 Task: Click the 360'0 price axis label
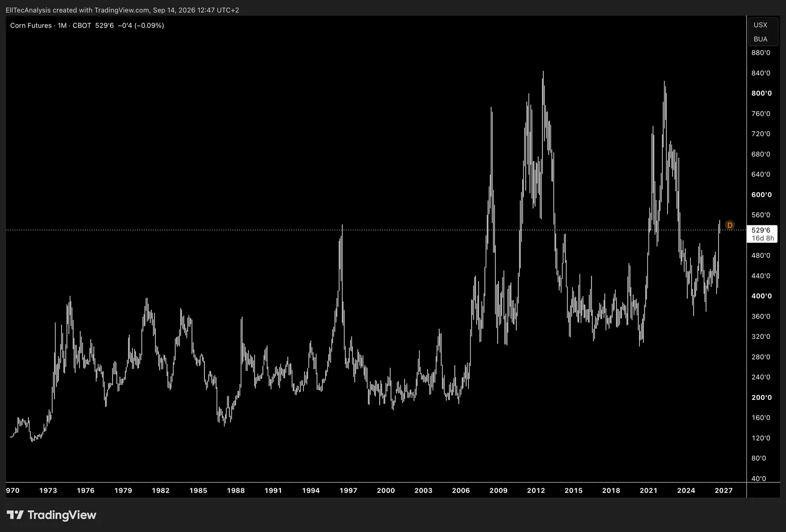point(761,316)
